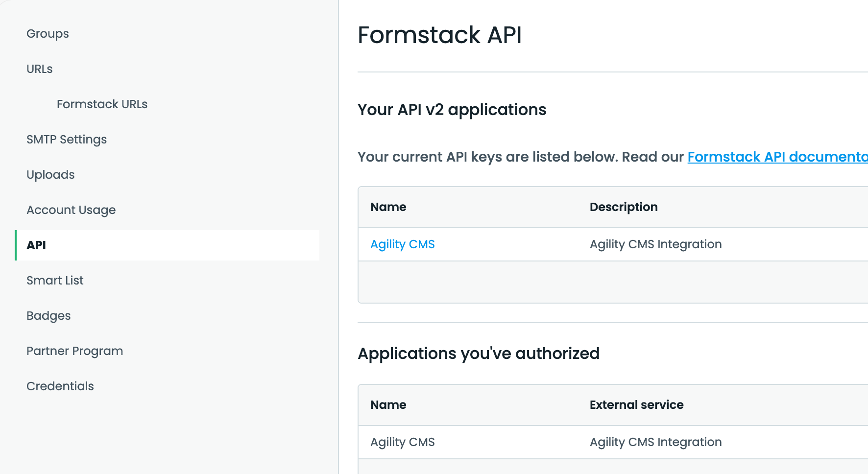Open Formstack API documentation link
868x474 pixels.
point(777,157)
